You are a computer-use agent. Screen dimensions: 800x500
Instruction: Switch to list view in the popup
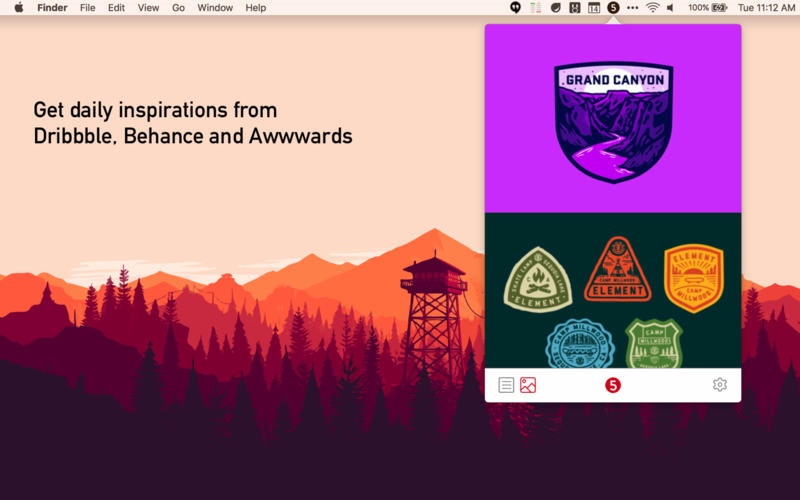506,385
